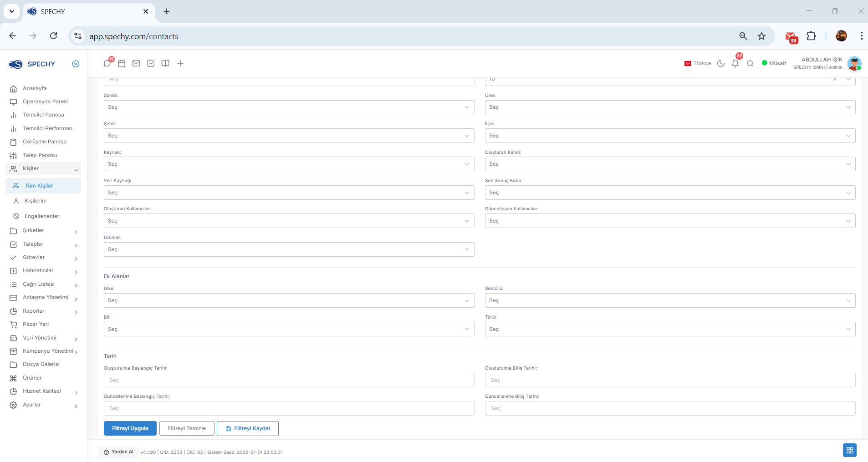868x462 pixels.
Task: Open the Oluşturan Kanal dropdown
Action: (x=670, y=164)
